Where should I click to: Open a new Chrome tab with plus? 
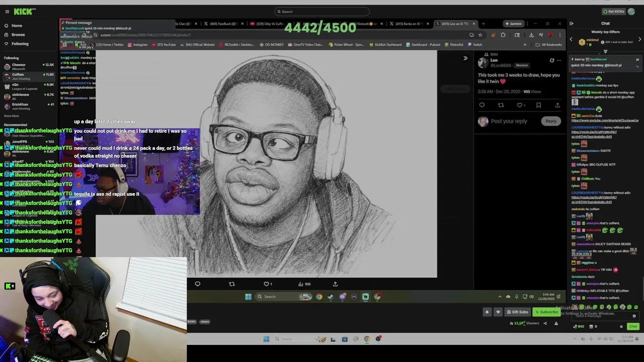483,24
